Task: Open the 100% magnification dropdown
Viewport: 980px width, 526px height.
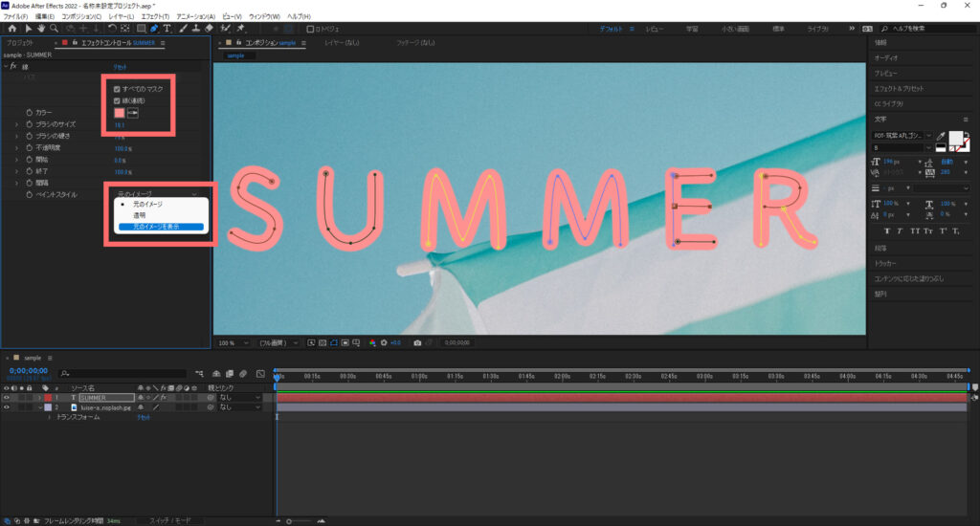Action: [x=235, y=342]
